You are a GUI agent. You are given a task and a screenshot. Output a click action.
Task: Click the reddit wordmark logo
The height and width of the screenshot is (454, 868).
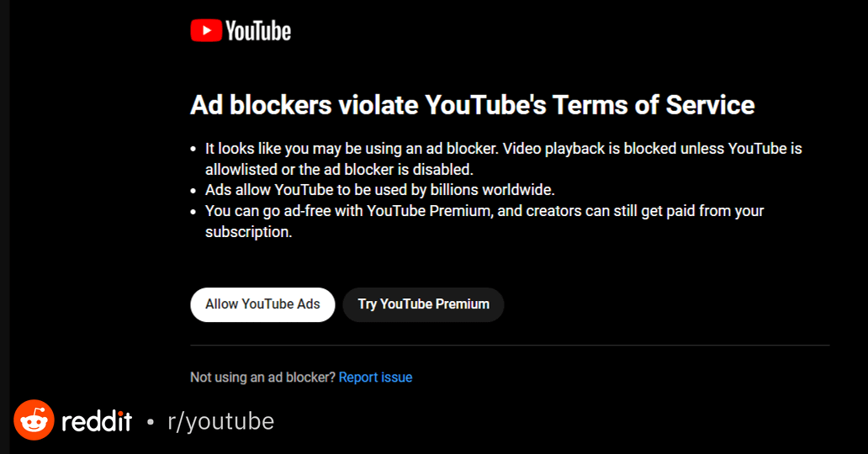coord(97,421)
